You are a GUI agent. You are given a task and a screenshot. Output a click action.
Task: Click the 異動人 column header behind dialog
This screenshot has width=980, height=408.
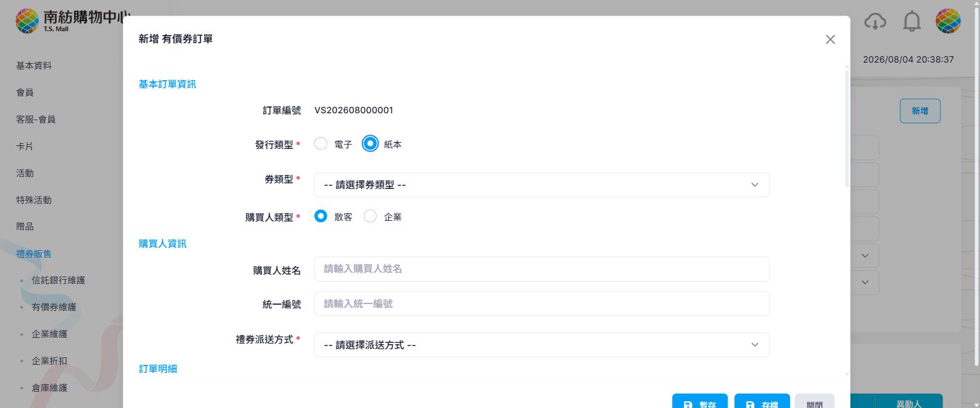pyautogui.click(x=908, y=404)
